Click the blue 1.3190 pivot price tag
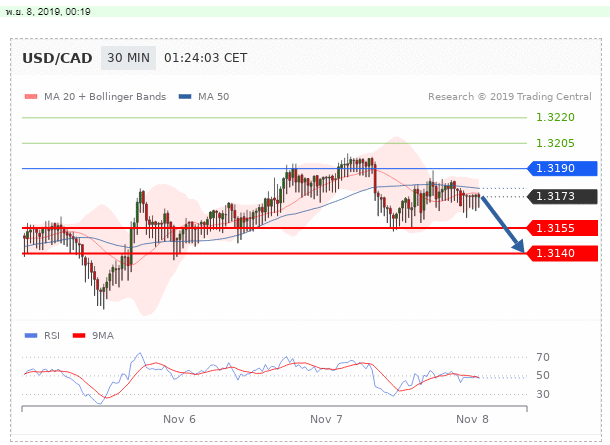Screen dimensions: 610x445 (562, 168)
